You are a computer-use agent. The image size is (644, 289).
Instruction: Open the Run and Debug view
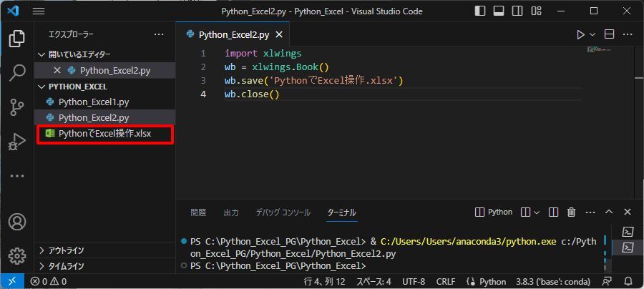click(x=17, y=142)
